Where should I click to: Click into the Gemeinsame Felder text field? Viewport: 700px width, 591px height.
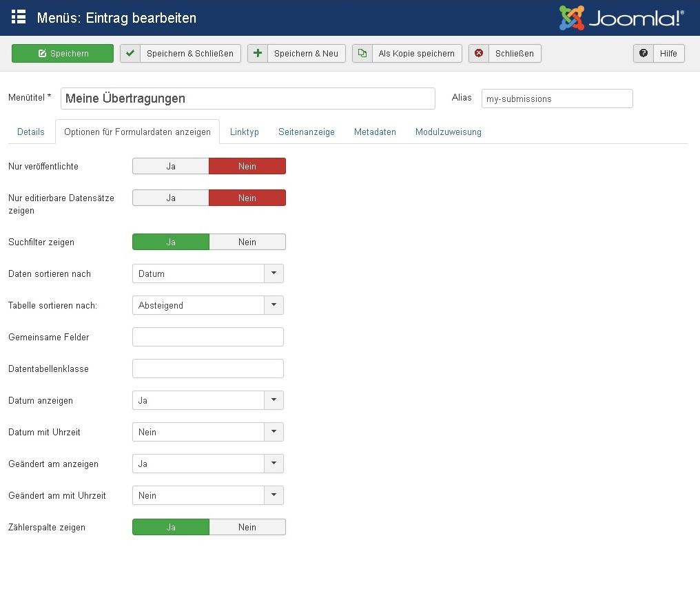(x=207, y=337)
